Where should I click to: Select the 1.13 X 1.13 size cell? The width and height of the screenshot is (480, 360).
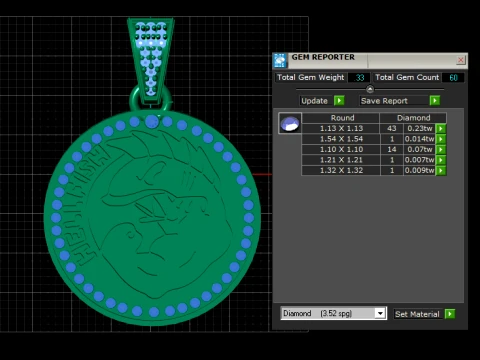click(341, 128)
